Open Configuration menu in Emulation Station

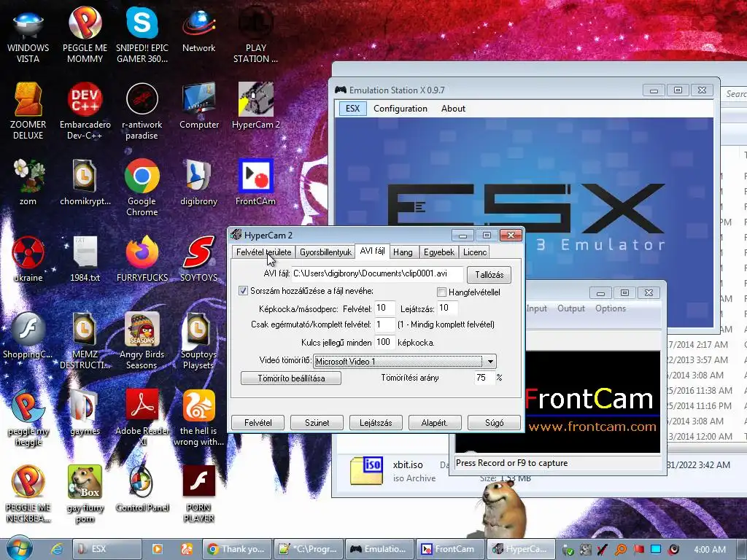pyautogui.click(x=400, y=109)
